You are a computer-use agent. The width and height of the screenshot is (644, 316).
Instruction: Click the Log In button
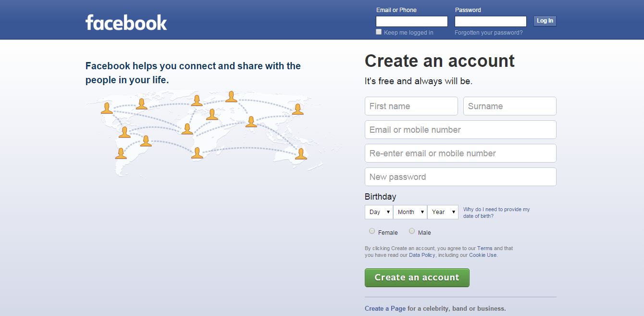[x=545, y=21]
